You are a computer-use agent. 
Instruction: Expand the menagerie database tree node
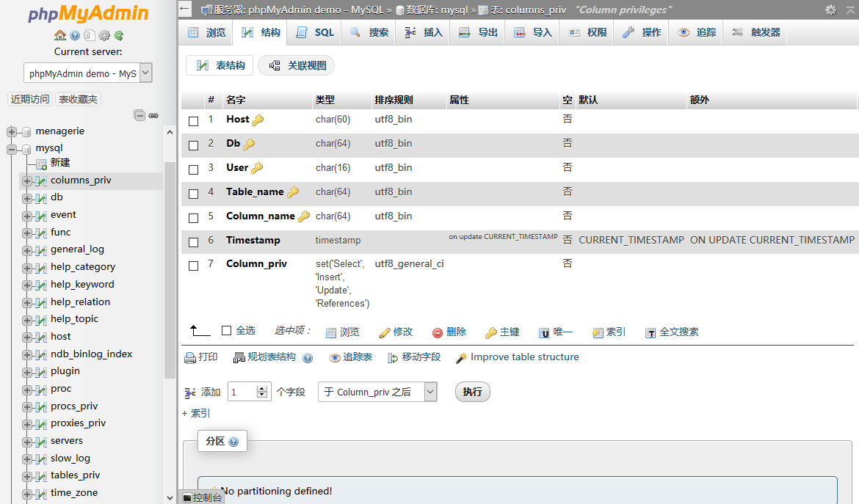pyautogui.click(x=12, y=131)
